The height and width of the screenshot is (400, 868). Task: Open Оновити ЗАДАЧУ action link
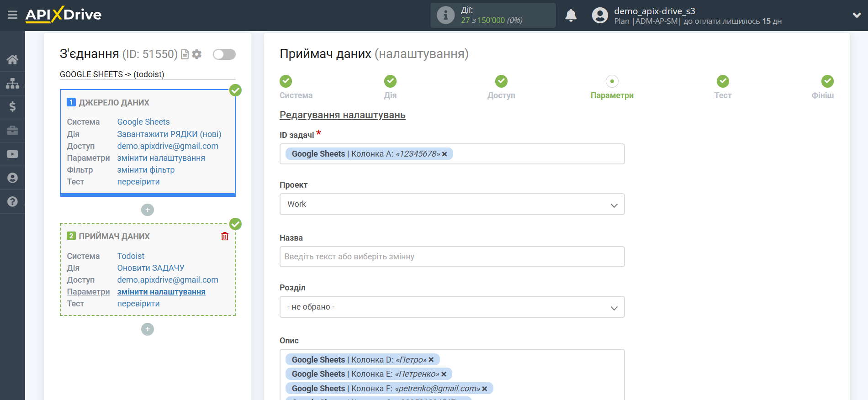click(151, 268)
